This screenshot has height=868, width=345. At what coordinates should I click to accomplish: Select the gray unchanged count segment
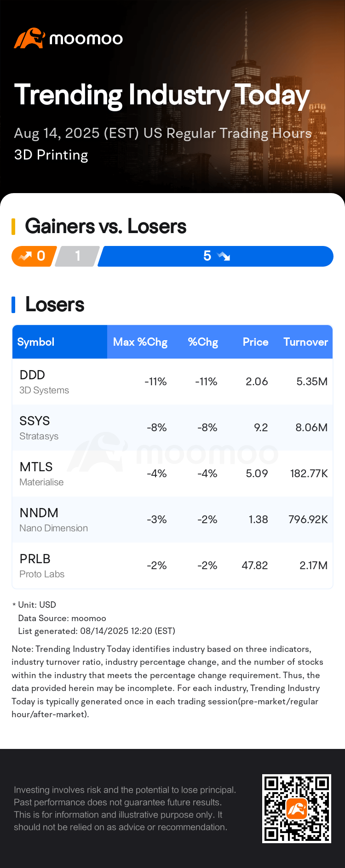77,256
